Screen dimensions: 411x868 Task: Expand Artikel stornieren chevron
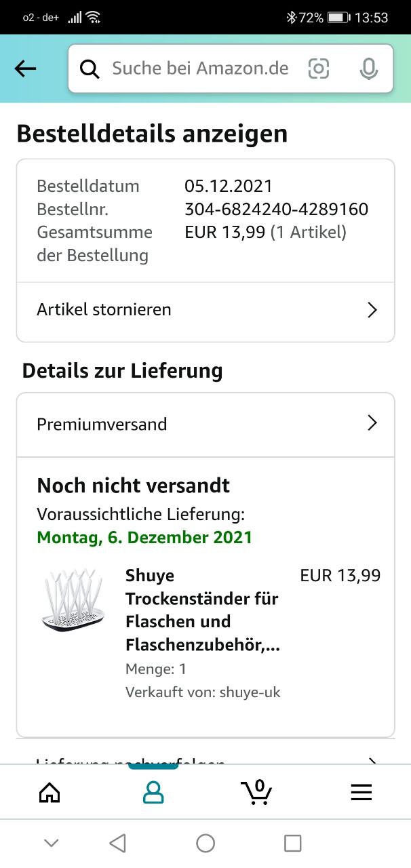tap(372, 310)
